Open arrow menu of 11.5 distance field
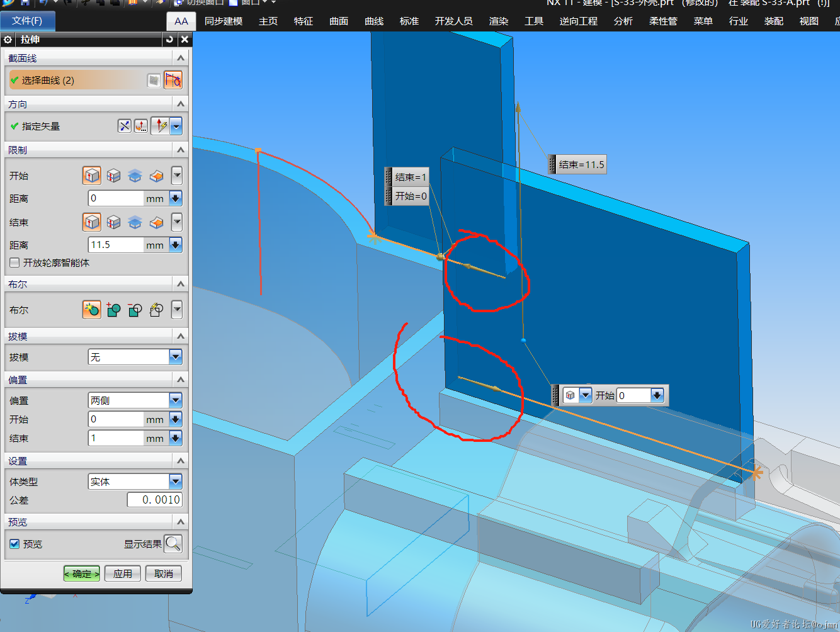840x632 pixels. click(176, 245)
